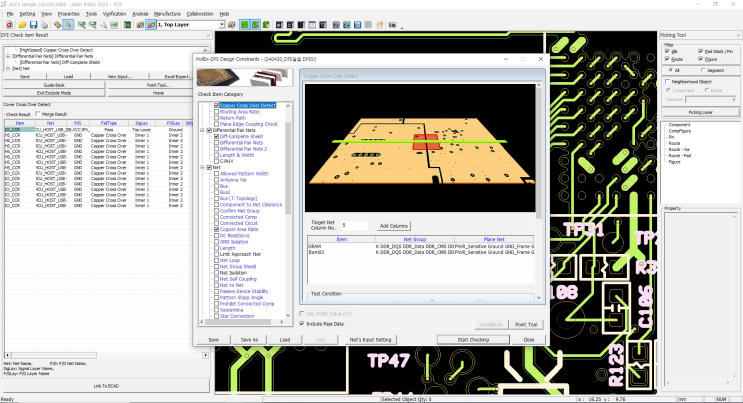The height and width of the screenshot is (403, 743).
Task: Click the layer stack icon left of layer dropdown
Action: pyautogui.click(x=140, y=25)
